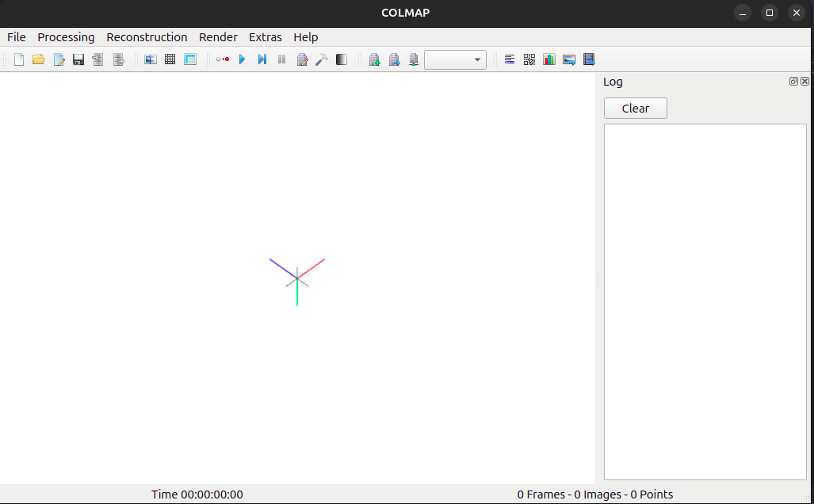Float the Log panel using its undock icon
This screenshot has height=504, width=814.
pyautogui.click(x=793, y=82)
